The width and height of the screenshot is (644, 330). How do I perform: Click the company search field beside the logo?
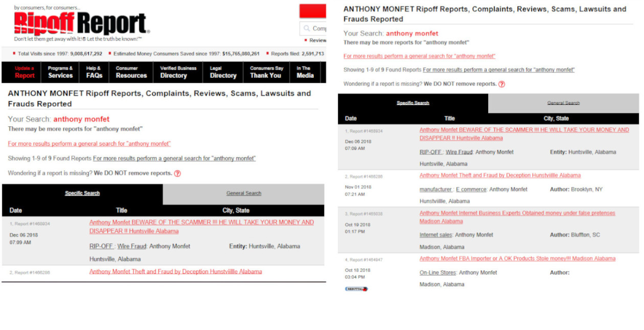click(313, 29)
